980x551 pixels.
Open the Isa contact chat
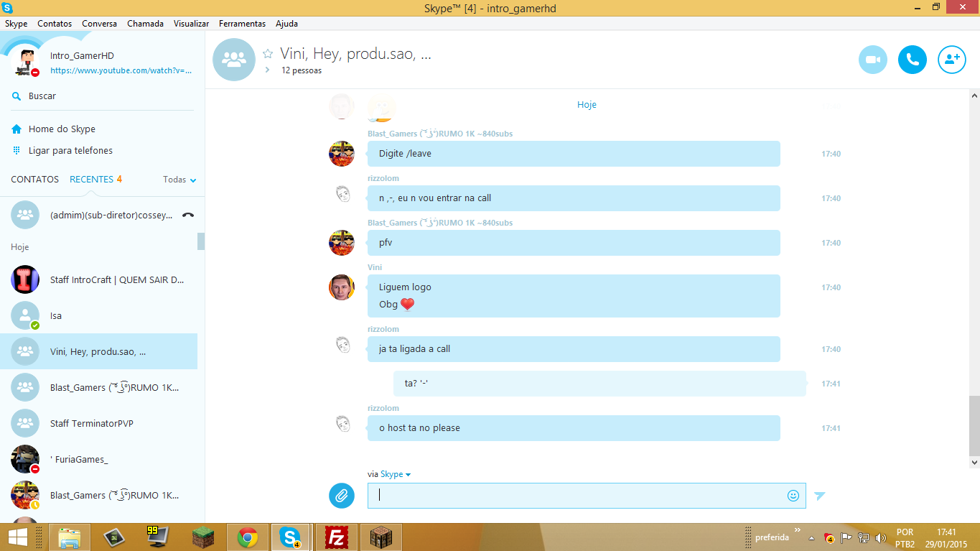[98, 315]
